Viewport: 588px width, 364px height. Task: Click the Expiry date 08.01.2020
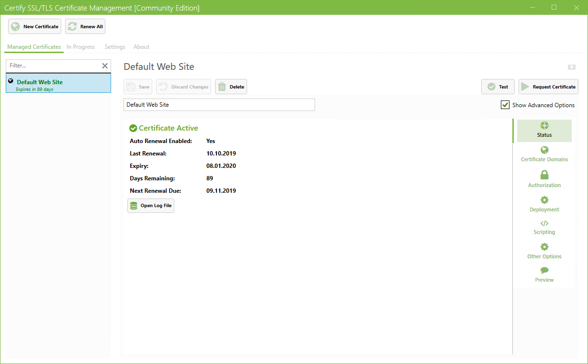221,166
